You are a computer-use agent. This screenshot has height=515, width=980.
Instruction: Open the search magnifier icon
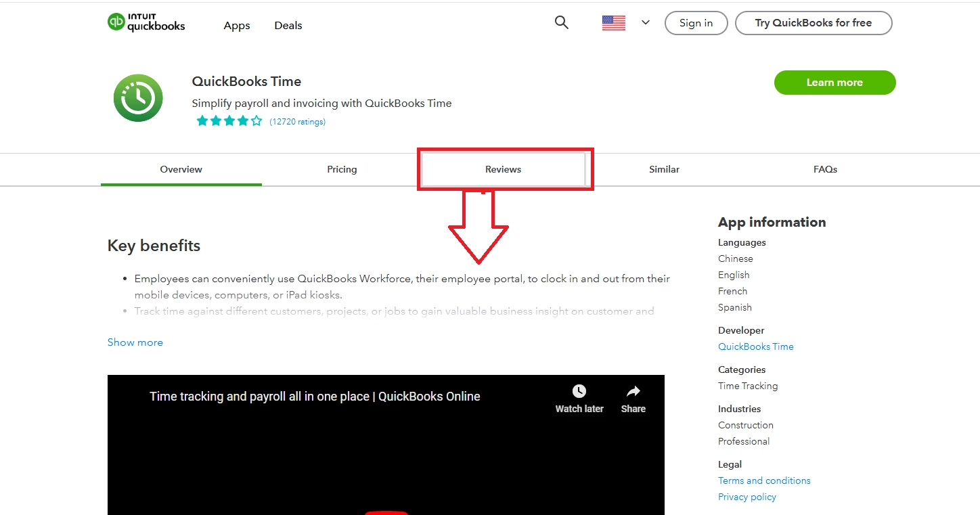click(x=562, y=22)
